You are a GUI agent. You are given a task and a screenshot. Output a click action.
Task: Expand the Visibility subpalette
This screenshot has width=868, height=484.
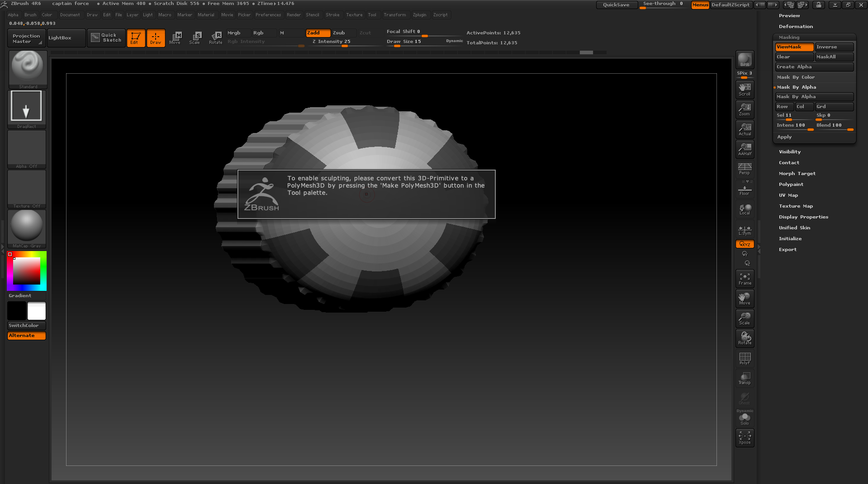pyautogui.click(x=789, y=152)
